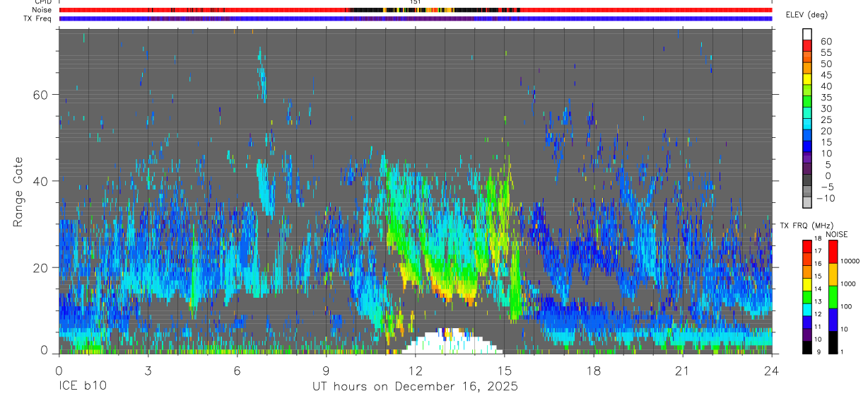Click the black swatch in NOISE colorbar
Image resolution: width=868 pixels, height=401 pixels.
pyautogui.click(x=833, y=342)
